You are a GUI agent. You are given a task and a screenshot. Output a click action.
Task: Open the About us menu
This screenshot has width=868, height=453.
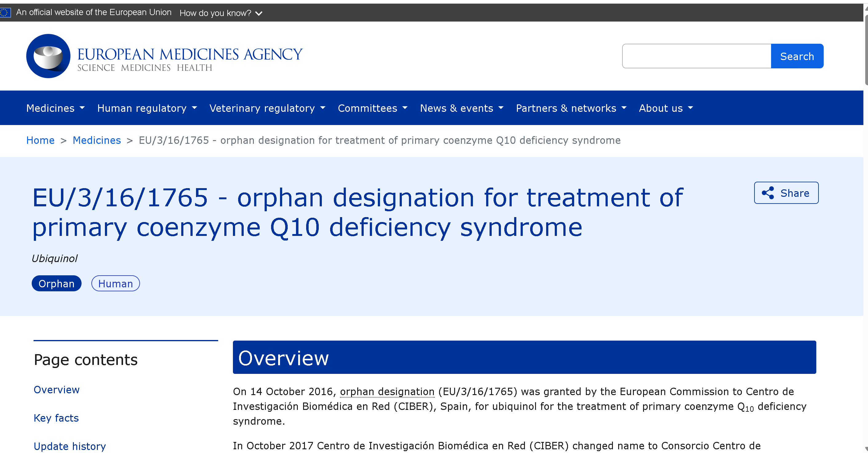[666, 108]
